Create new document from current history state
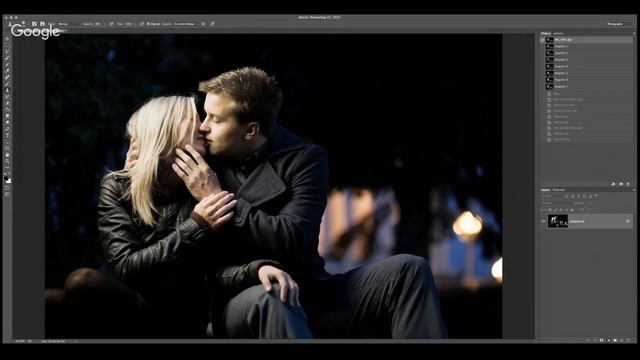This screenshot has height=360, width=640. coord(613,184)
